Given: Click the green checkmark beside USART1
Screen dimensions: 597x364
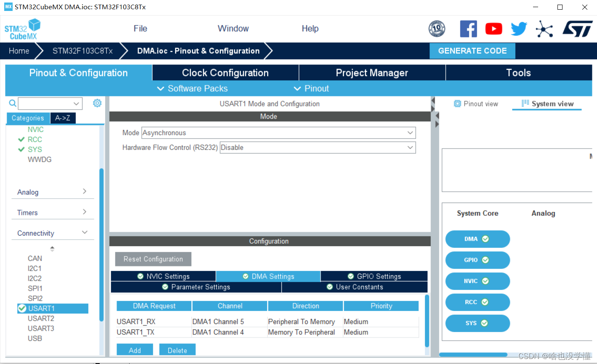Looking at the screenshot, I should click(x=22, y=308).
